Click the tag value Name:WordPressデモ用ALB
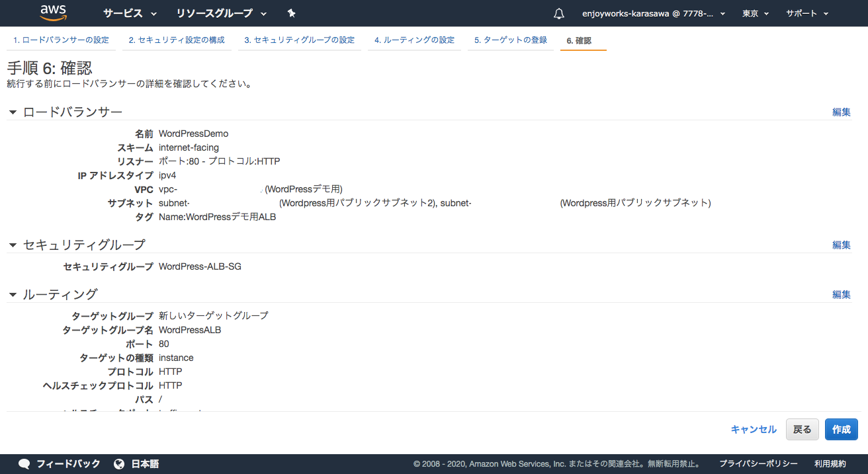This screenshot has height=474, width=868. 217,217
